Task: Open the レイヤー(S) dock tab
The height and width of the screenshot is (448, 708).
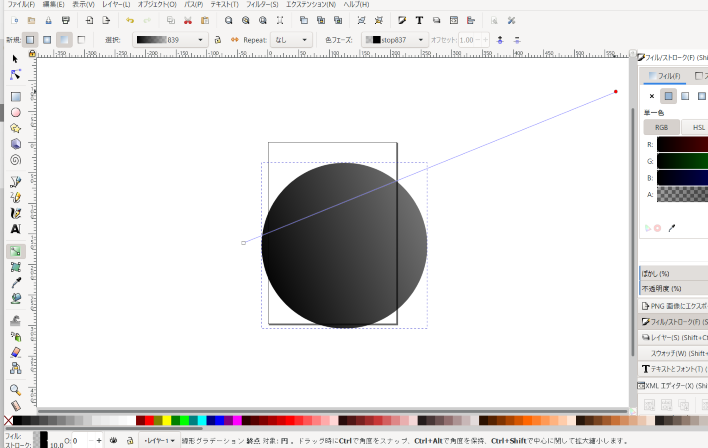Action: click(674, 337)
